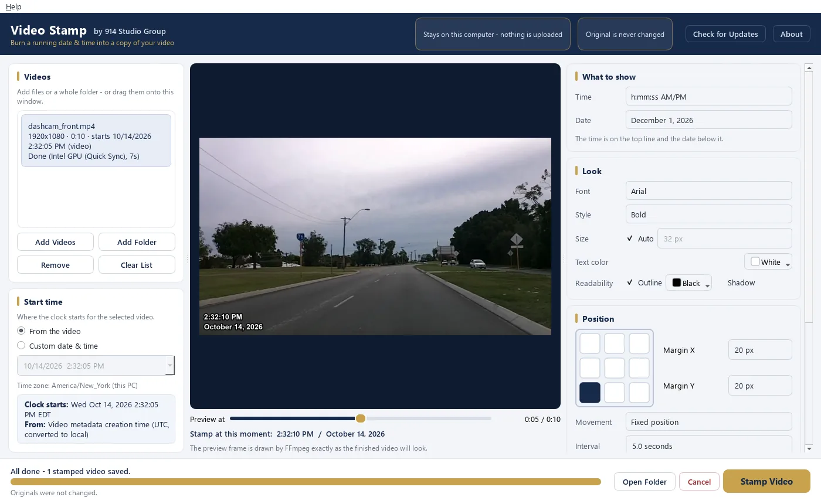This screenshot has width=821, height=504.
Task: Click the settings panel scroll-up arrow
Action: click(x=809, y=67)
